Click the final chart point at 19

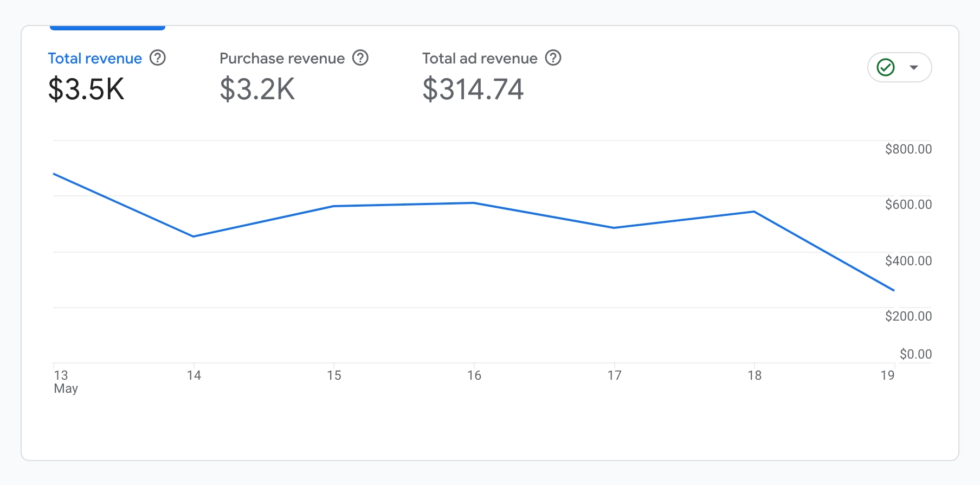click(x=893, y=290)
